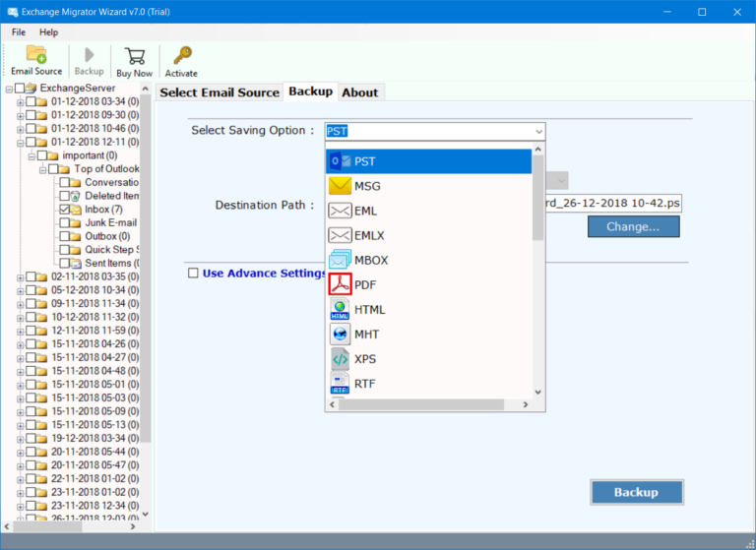The height and width of the screenshot is (550, 756).
Task: Expand the 22-11-2018 01-02 folder node
Action: tap(21, 479)
